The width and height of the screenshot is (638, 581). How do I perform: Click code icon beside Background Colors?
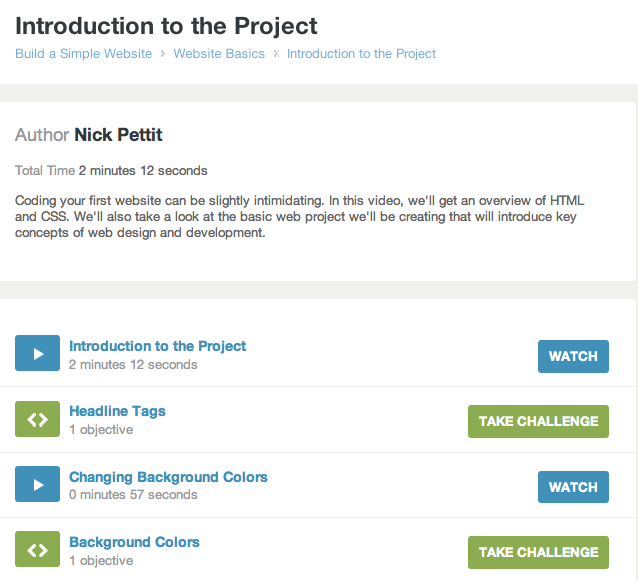point(37,550)
